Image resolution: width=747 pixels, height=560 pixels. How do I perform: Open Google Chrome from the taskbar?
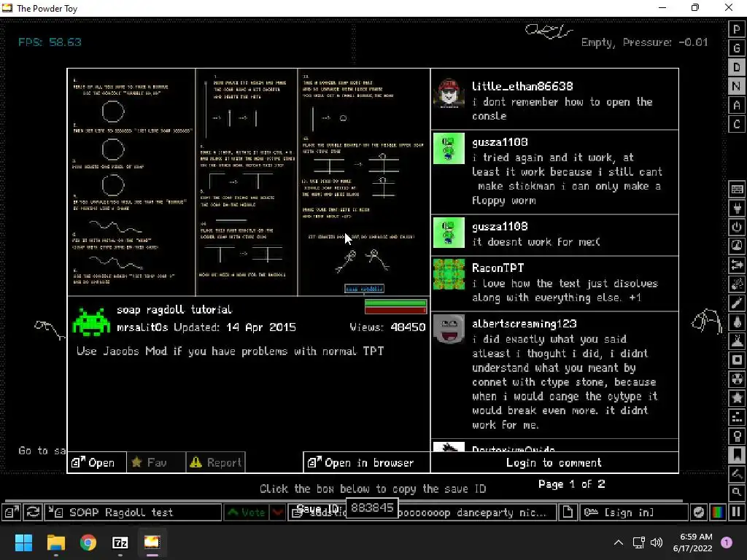click(88, 542)
